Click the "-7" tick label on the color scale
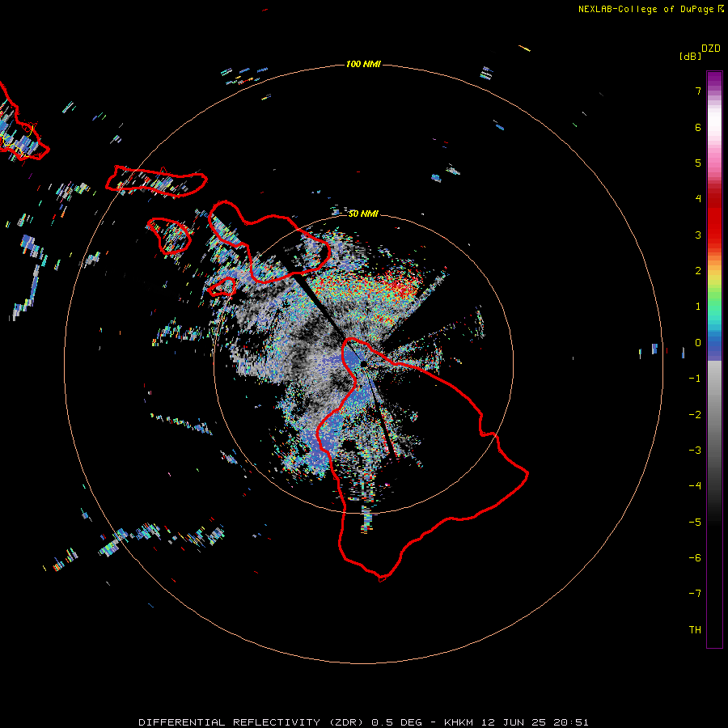Image resolution: width=728 pixels, height=728 pixels. (x=695, y=594)
